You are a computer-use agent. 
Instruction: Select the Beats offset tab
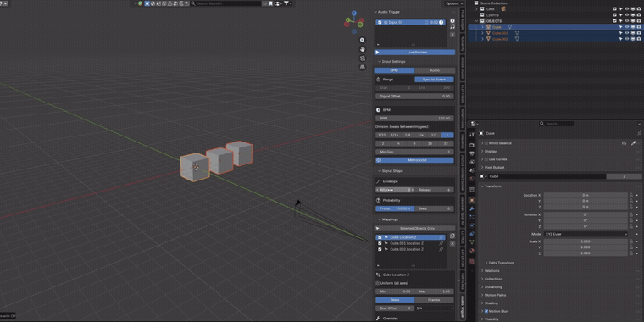395,300
